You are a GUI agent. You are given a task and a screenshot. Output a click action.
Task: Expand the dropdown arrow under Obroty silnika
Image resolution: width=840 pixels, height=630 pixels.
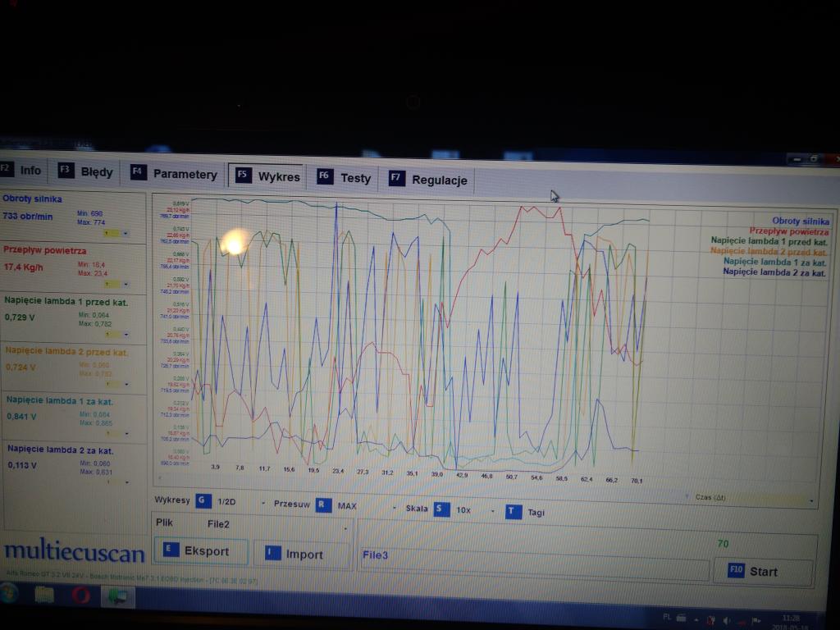tap(126, 234)
